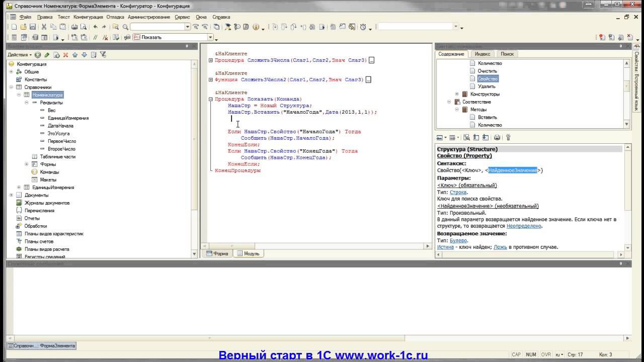Move item up with blue up arrow

(75, 55)
